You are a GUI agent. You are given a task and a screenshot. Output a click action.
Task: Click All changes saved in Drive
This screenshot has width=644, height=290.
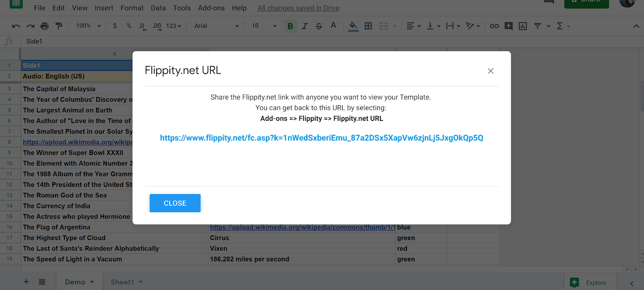pyautogui.click(x=298, y=8)
